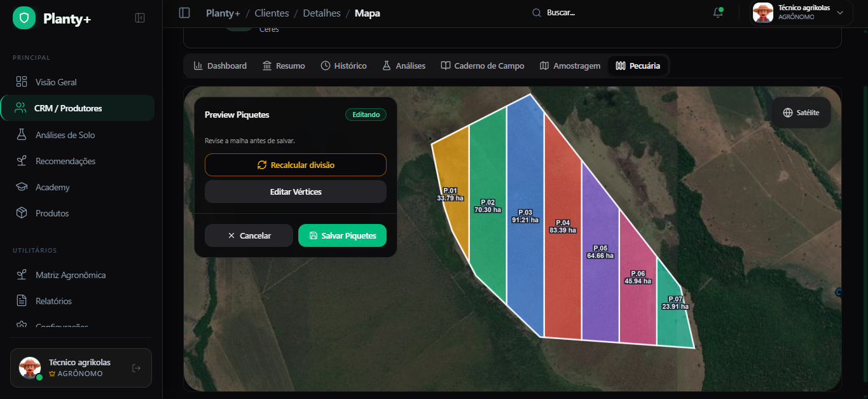
Task: Click the Editando status badge
Action: (x=366, y=115)
